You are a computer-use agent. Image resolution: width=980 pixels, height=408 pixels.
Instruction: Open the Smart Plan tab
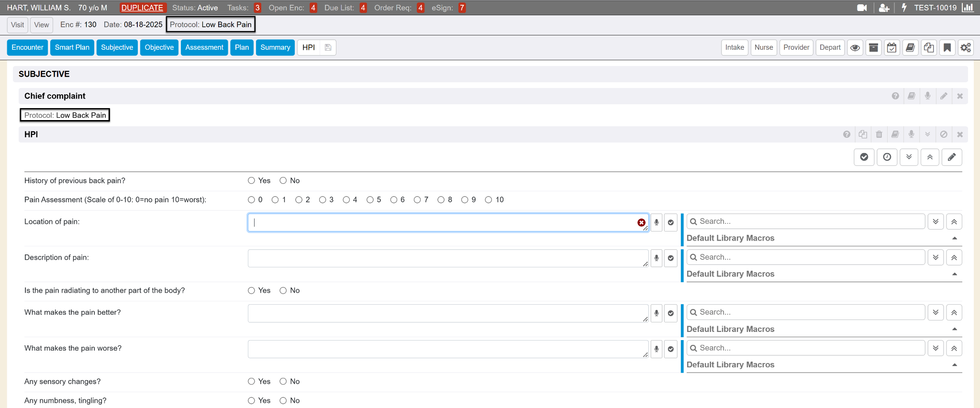point(72,47)
